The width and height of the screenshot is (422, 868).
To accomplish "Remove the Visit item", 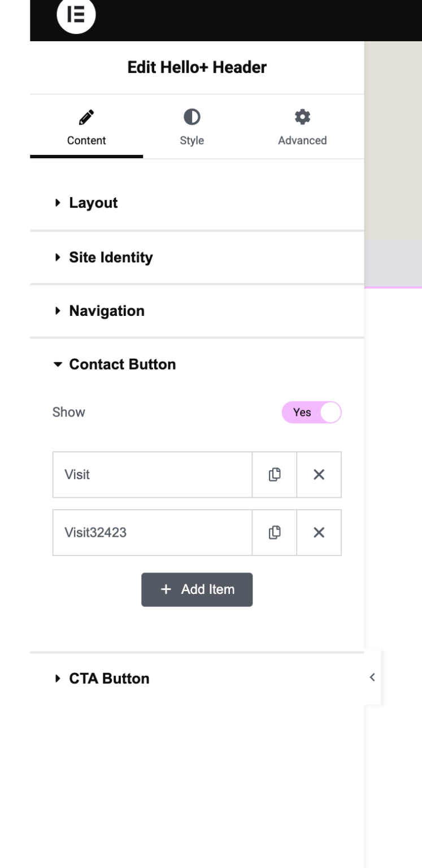I will [319, 475].
